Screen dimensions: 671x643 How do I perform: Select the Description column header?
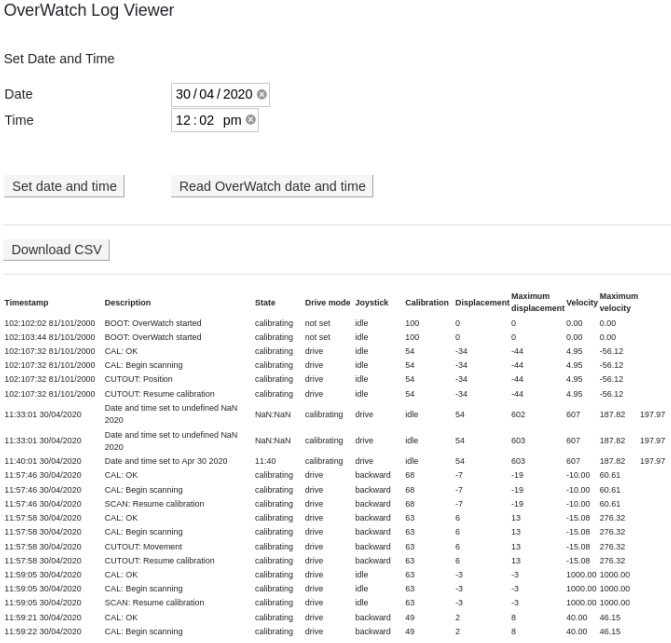click(128, 302)
